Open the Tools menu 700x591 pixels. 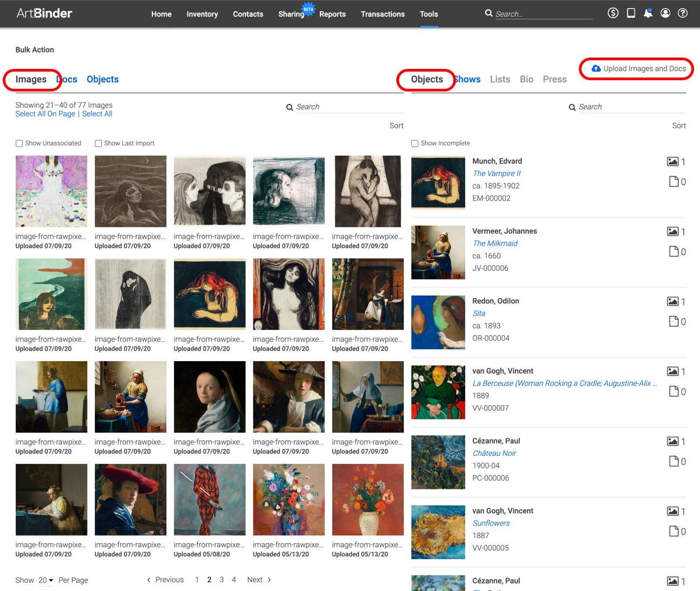429,14
